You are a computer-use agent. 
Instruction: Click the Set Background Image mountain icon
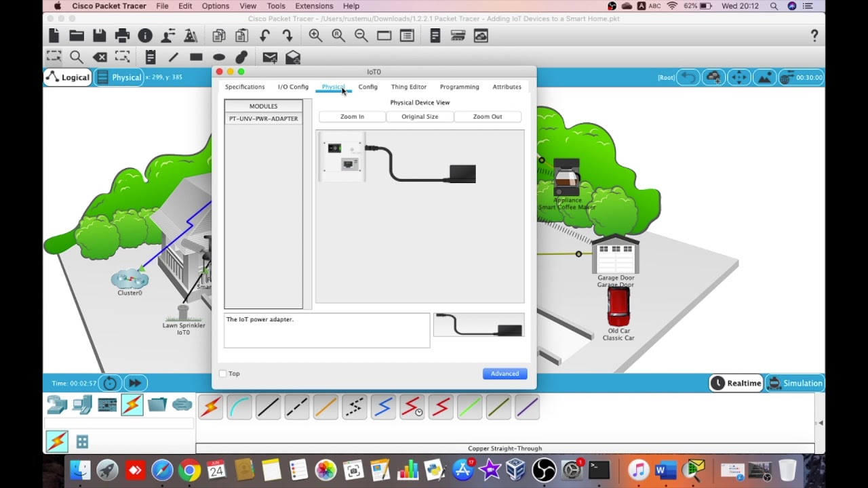(764, 77)
